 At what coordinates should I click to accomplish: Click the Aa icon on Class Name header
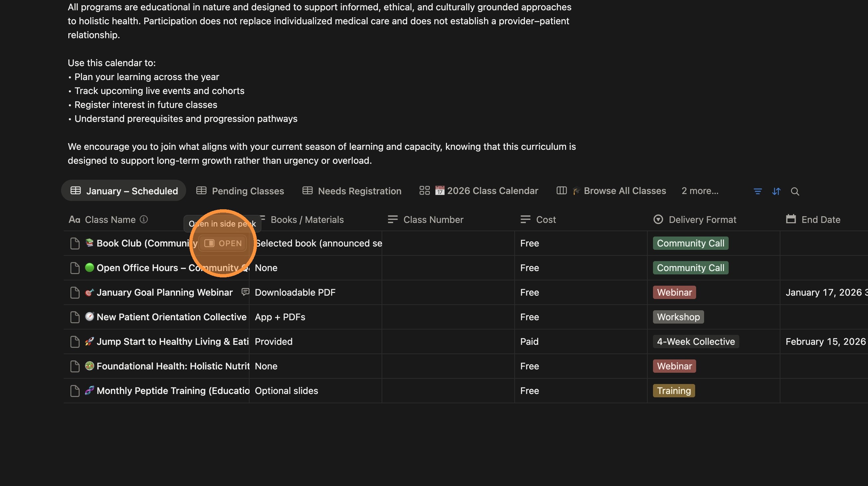(74, 220)
